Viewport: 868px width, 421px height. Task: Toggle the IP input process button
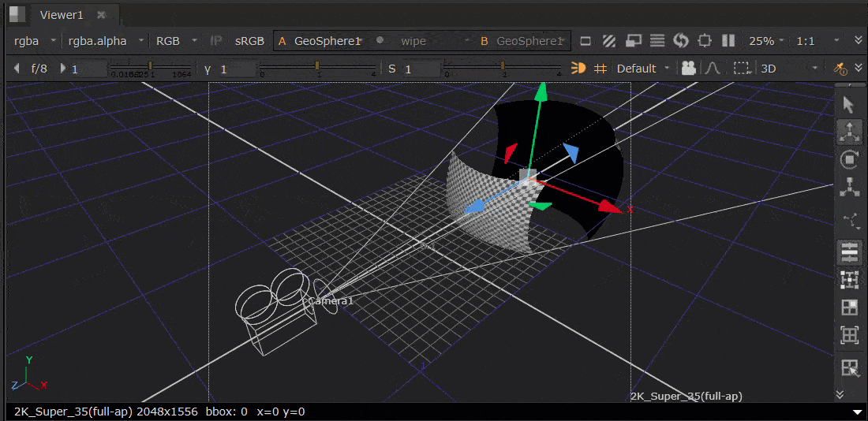(216, 41)
